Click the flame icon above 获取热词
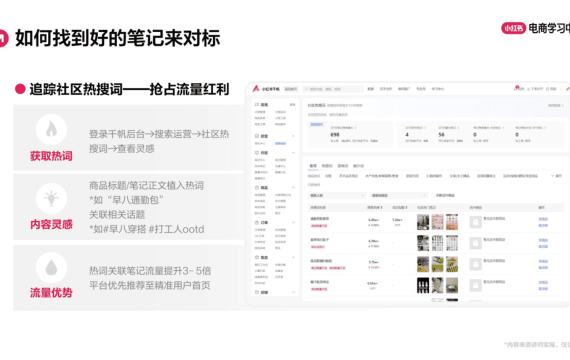The image size is (570, 360). pyautogui.click(x=51, y=129)
